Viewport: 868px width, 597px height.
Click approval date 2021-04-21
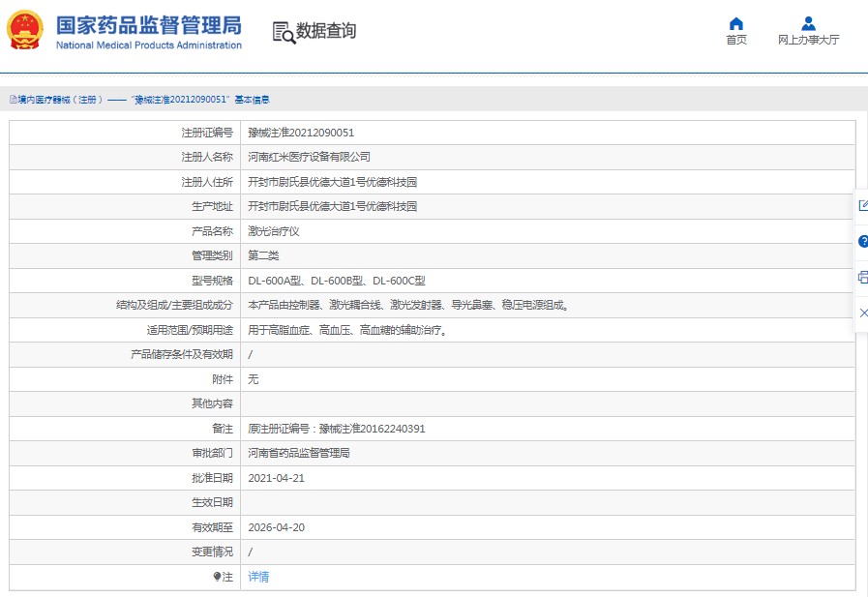coord(276,478)
